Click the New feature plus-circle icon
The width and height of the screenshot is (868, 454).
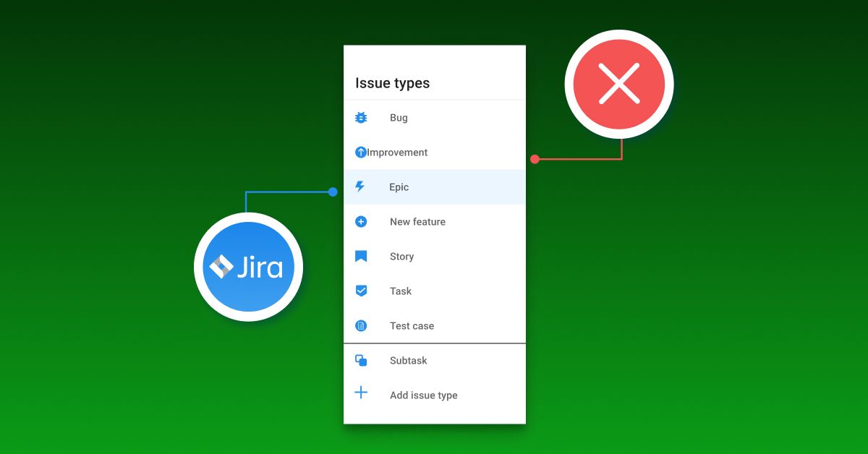[x=361, y=221]
